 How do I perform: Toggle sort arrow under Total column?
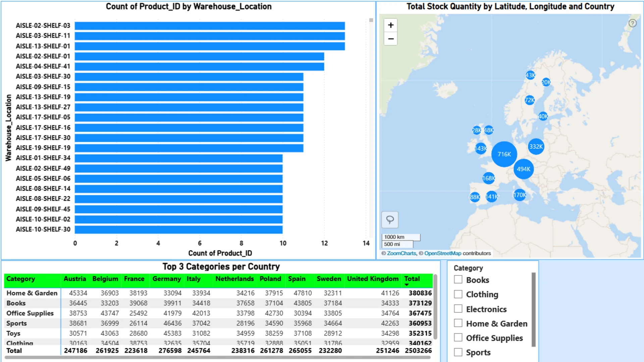407,285
